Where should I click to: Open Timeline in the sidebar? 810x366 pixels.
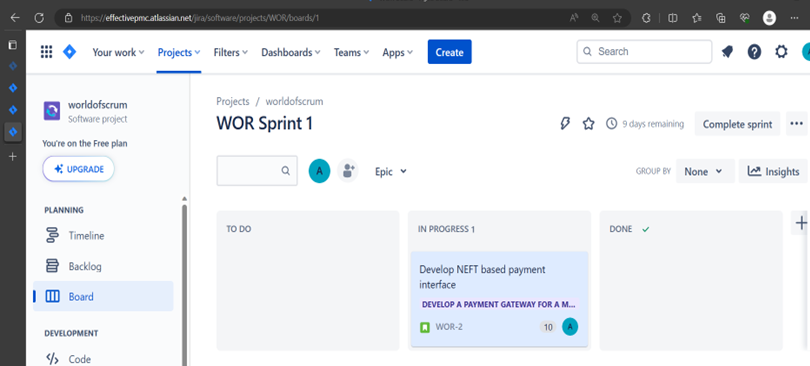(x=103, y=235)
